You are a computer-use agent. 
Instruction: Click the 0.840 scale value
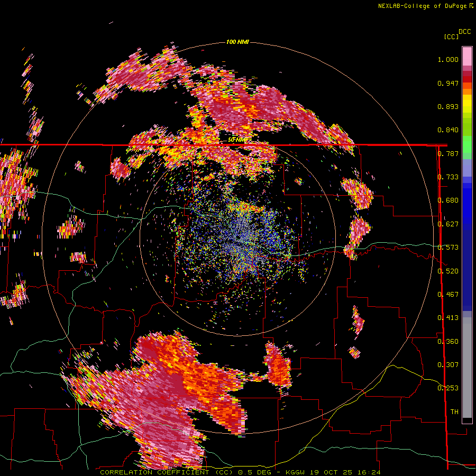(x=448, y=130)
